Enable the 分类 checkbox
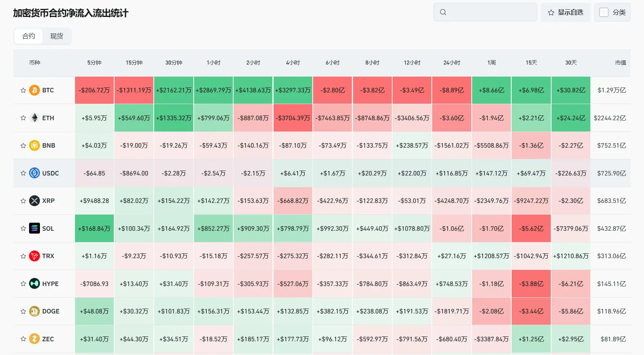This screenshot has width=644, height=355. click(x=604, y=12)
